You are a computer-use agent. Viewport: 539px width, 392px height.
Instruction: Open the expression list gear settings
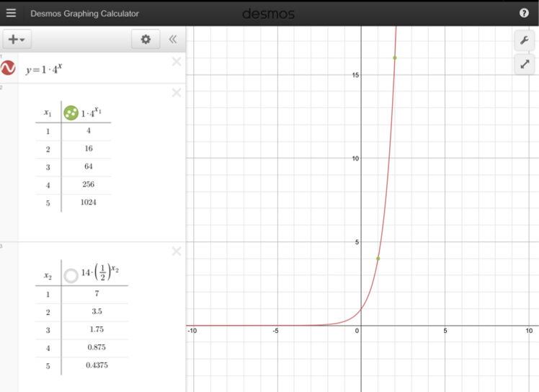tap(146, 40)
